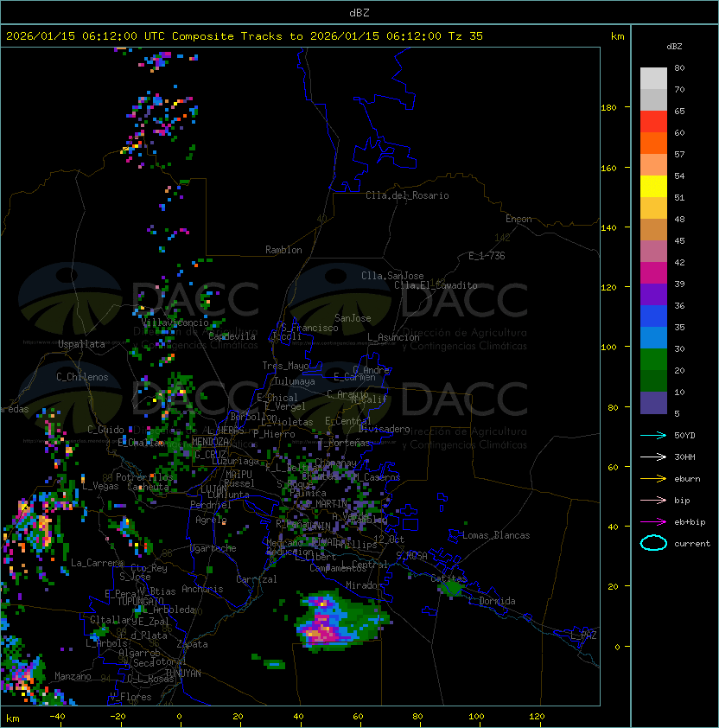Select the Clla.El_Cavadito label
The width and height of the screenshot is (719, 728).
pos(436,285)
